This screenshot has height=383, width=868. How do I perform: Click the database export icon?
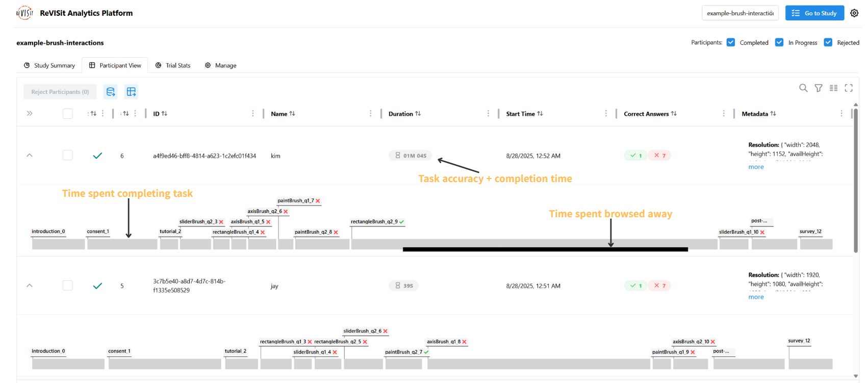111,92
